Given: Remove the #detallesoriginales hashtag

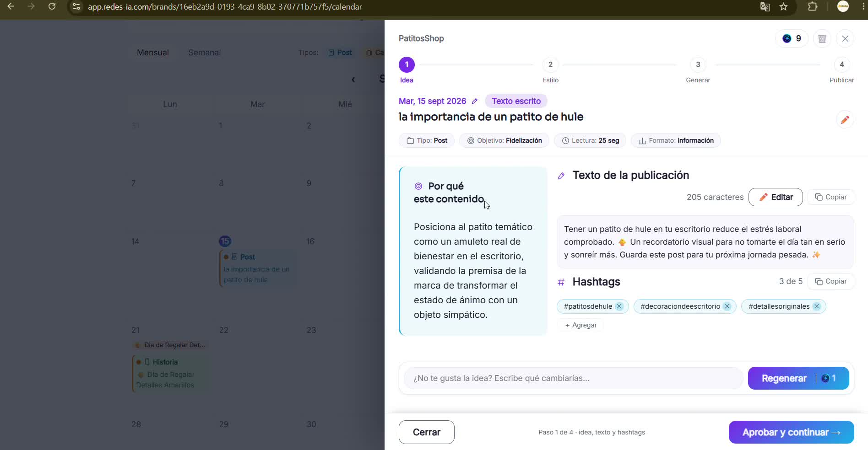Looking at the screenshot, I should [x=817, y=306].
